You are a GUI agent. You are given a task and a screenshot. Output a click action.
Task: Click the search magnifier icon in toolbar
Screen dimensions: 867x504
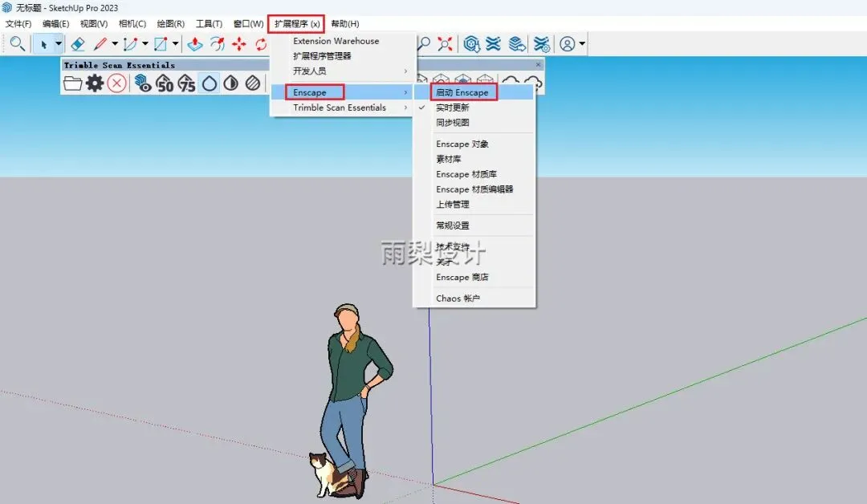(x=17, y=43)
